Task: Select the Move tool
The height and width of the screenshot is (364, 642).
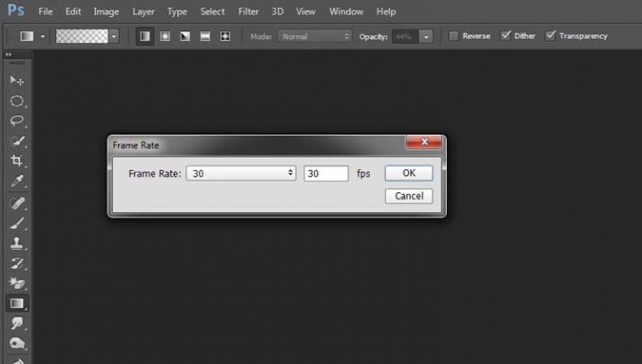Action: 16,81
